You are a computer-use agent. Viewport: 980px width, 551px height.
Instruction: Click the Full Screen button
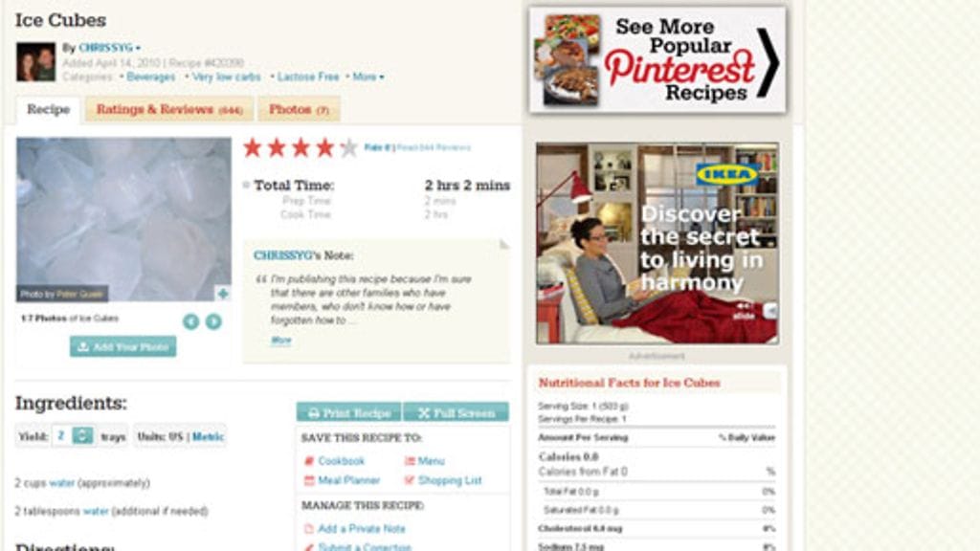pos(457,412)
